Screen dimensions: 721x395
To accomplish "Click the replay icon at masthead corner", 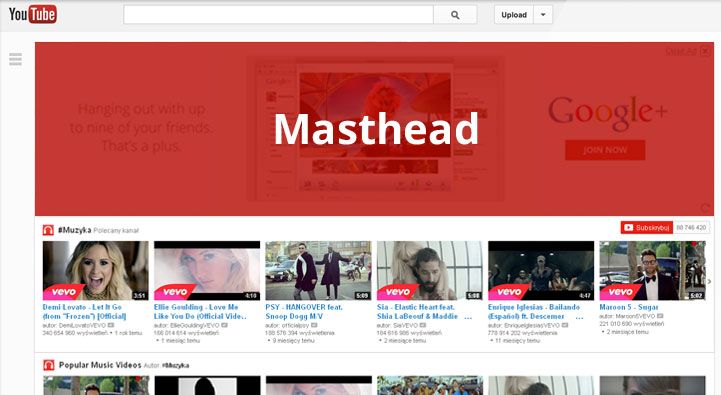I will coord(705,208).
